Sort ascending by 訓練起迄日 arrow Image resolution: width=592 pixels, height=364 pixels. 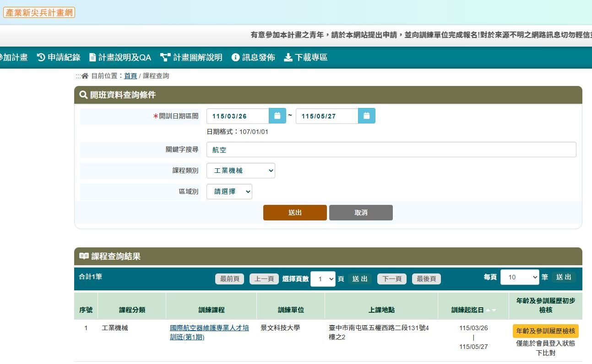pos(488,310)
